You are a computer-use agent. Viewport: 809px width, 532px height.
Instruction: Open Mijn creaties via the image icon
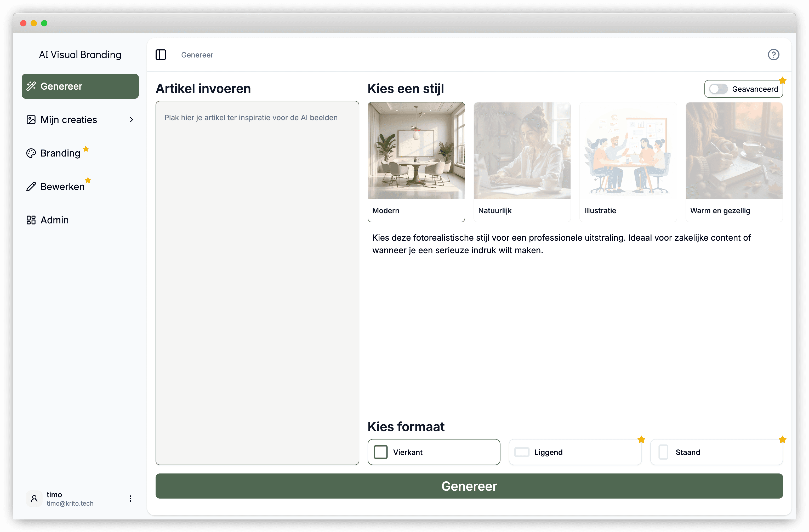click(31, 120)
